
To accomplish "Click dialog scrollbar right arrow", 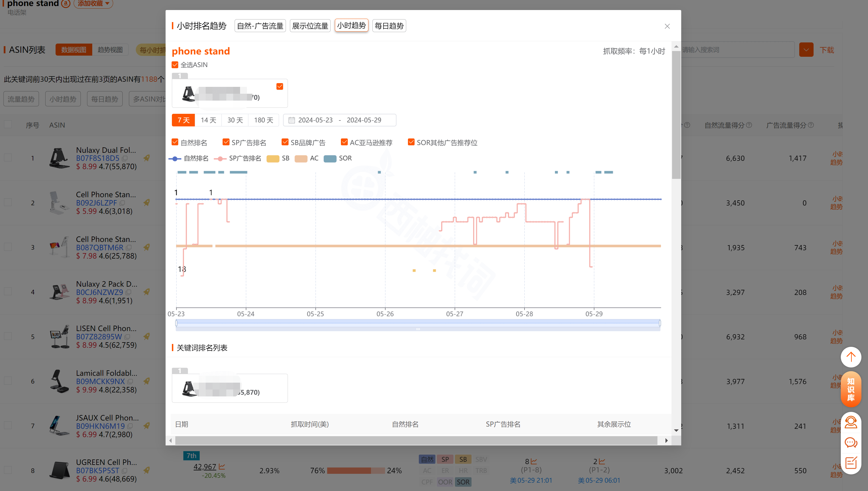I will coord(666,441).
